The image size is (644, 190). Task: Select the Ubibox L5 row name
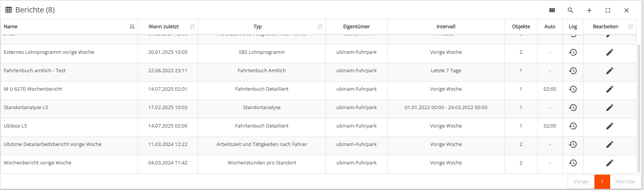(x=15, y=126)
